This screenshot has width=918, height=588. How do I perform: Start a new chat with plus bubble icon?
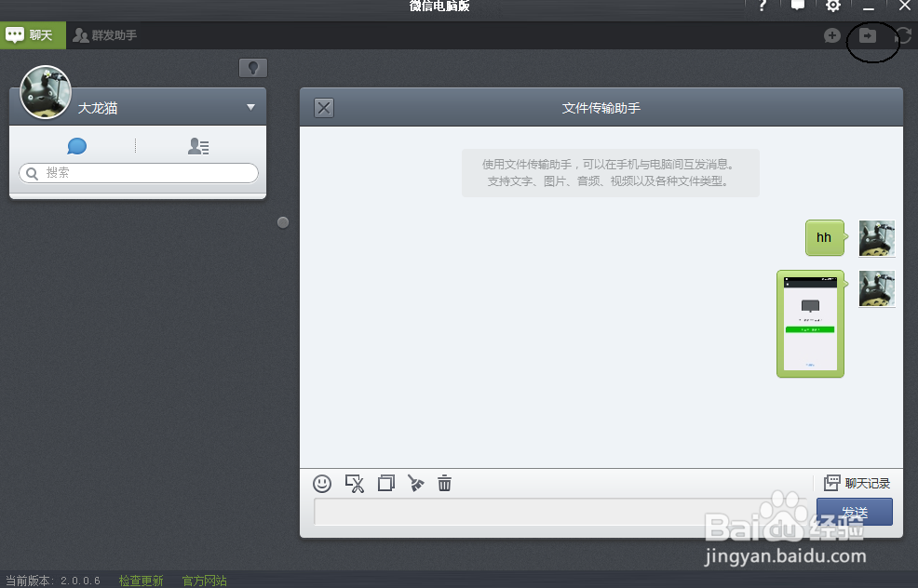click(x=831, y=35)
